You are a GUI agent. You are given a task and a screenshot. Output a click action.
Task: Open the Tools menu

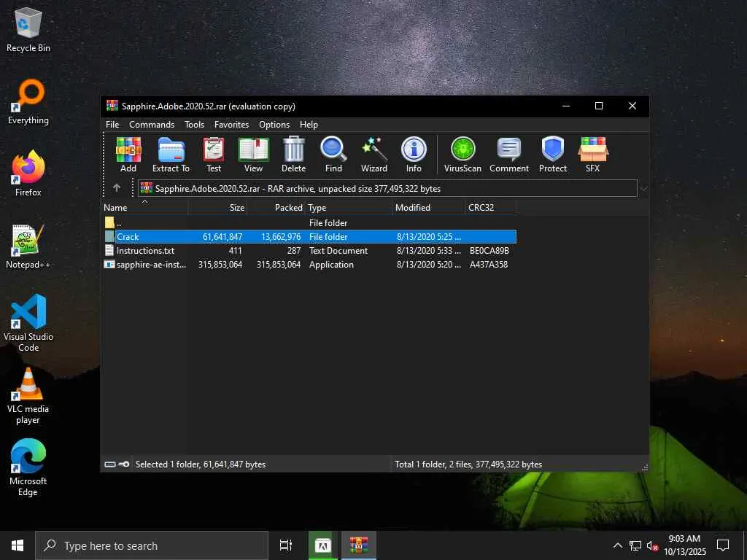194,124
